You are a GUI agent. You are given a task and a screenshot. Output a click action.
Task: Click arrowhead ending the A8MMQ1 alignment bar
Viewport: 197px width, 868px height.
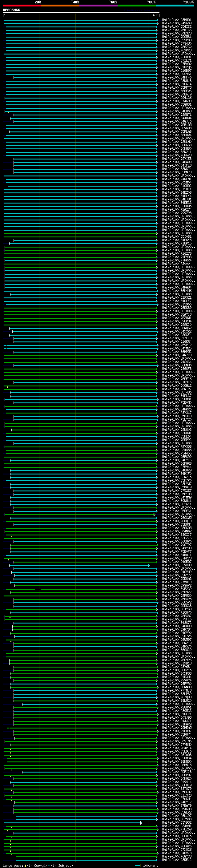(x=157, y=20)
